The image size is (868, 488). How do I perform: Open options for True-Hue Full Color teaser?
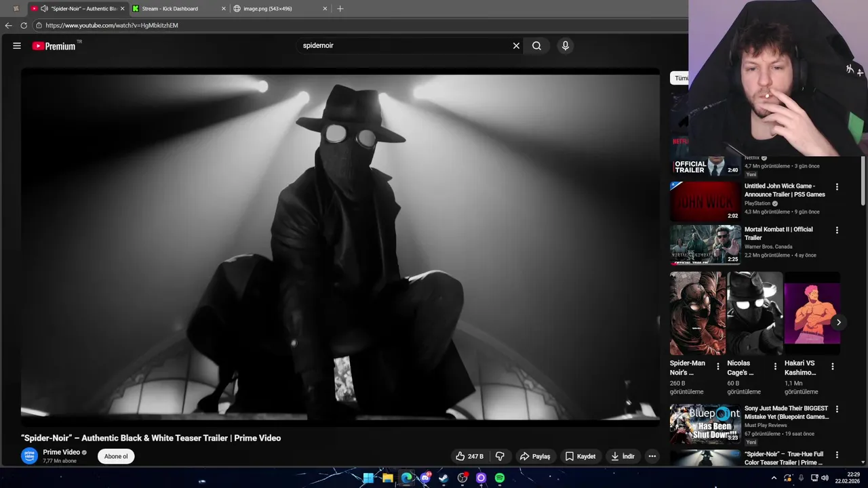837,455
